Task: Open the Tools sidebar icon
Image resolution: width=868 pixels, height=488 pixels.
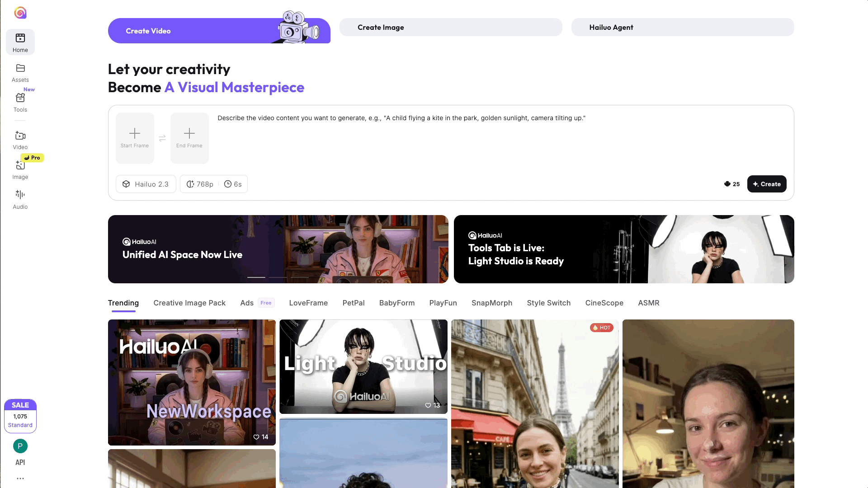Action: [x=20, y=98]
